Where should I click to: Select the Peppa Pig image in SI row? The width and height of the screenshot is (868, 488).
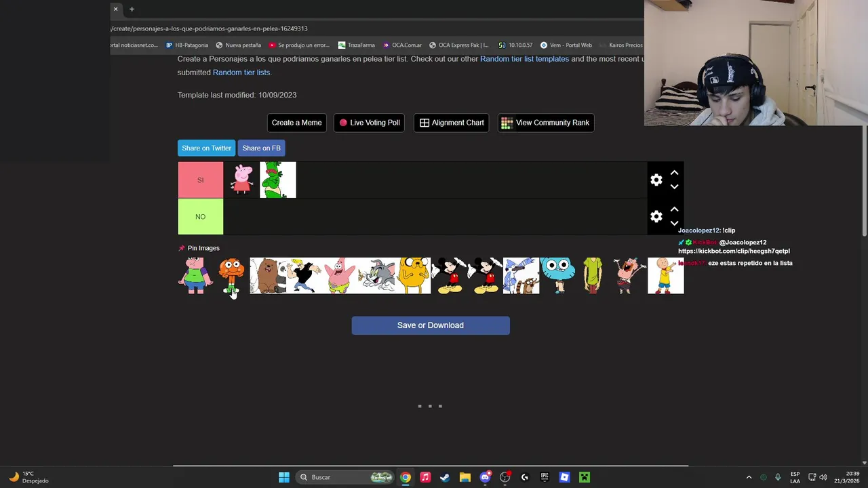pos(241,180)
